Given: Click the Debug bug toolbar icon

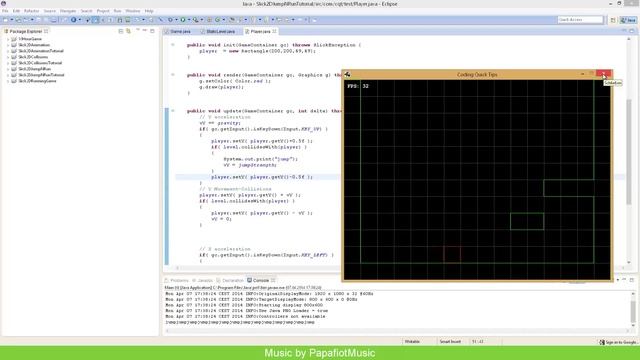Looking at the screenshot, I should coord(171,20).
